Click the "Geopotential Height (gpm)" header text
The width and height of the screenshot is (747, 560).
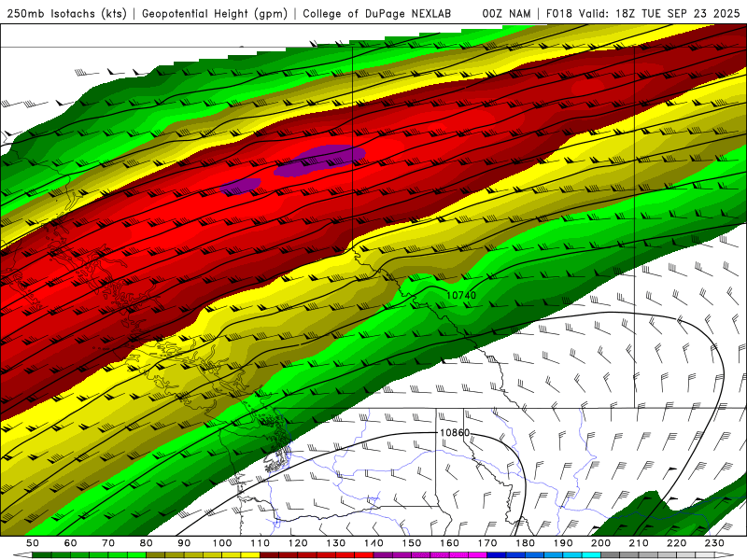[215, 14]
